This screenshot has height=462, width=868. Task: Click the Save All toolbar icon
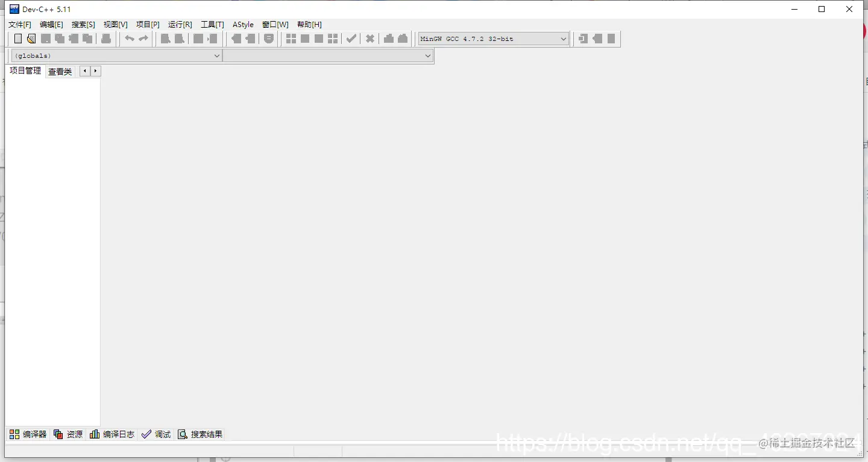tap(60, 39)
